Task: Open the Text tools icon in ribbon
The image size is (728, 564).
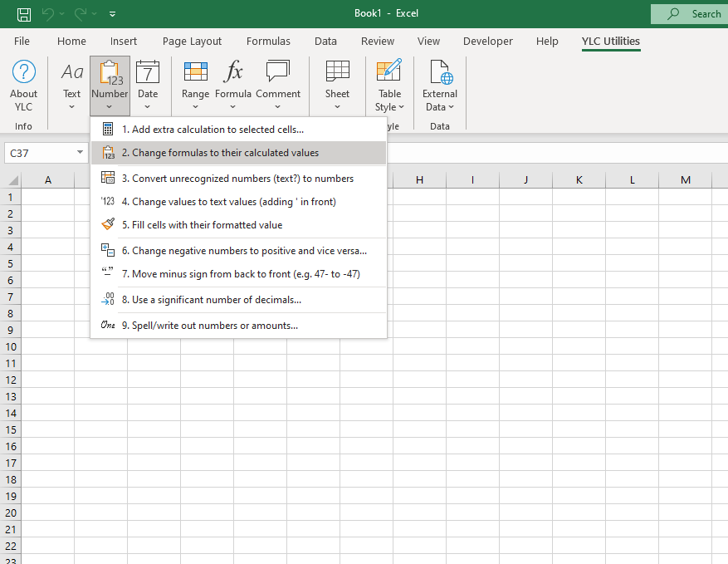Action: 72,72
